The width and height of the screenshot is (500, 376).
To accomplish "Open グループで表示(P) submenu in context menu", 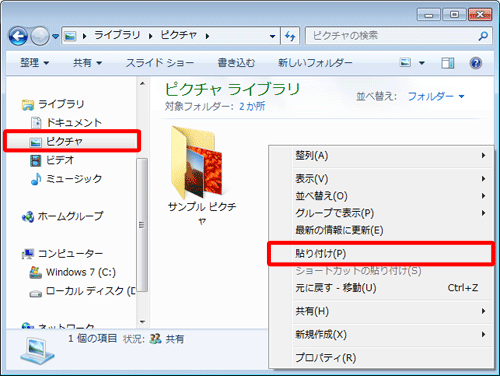I will click(x=381, y=213).
